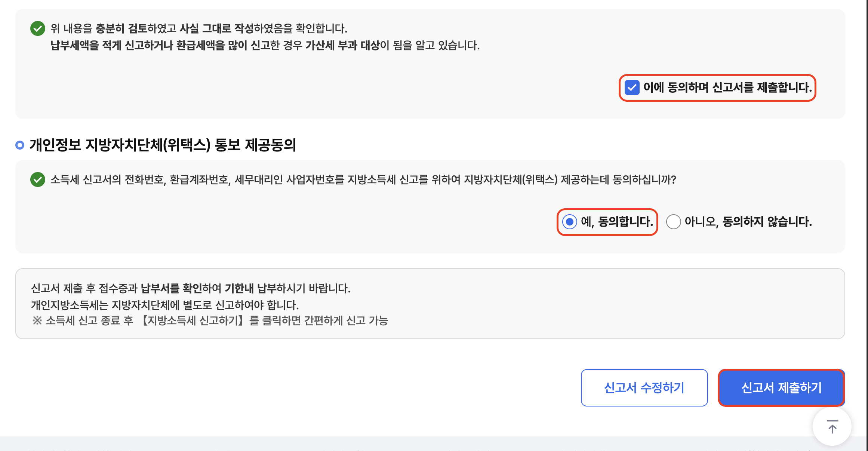The width and height of the screenshot is (868, 451).
Task: Click the 개인정보 지방자치단체(위택스) 통보 제공동의 heading
Action: point(163,145)
